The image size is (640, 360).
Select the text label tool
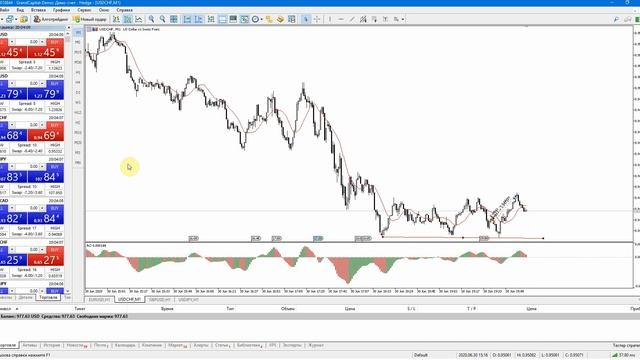(x=385, y=19)
